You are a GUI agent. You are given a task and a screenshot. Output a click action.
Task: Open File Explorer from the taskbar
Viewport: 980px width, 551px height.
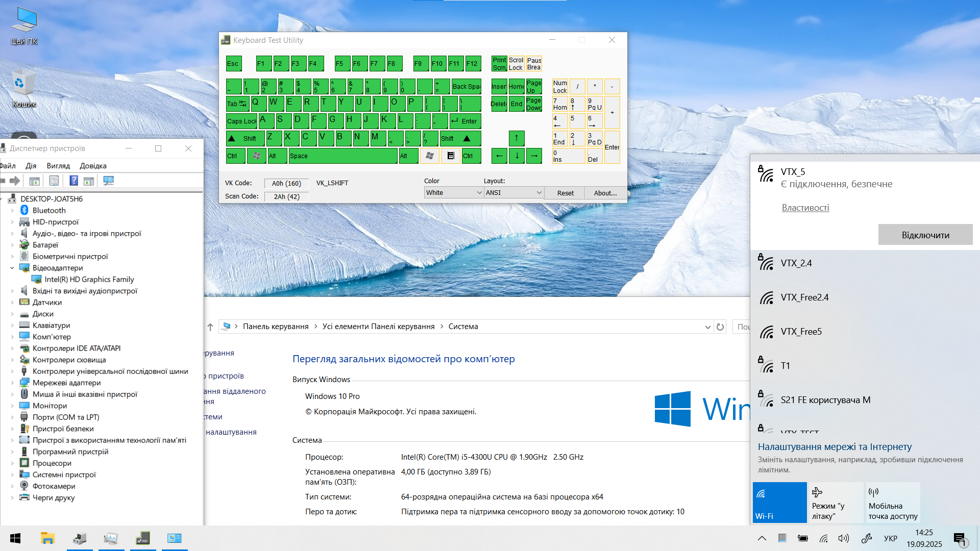(x=47, y=538)
